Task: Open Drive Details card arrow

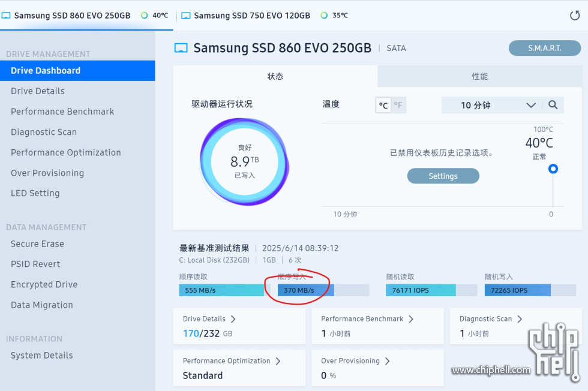Action: tap(233, 319)
